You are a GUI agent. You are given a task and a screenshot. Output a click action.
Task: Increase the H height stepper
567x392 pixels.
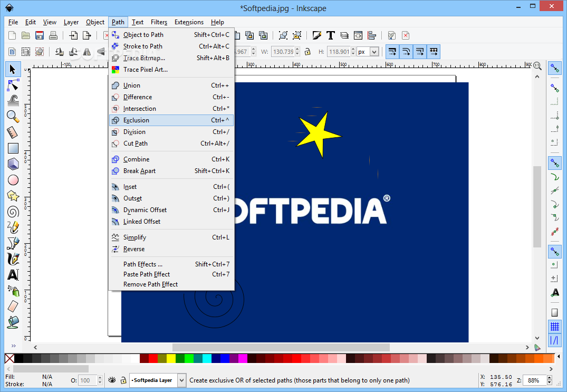click(353, 49)
